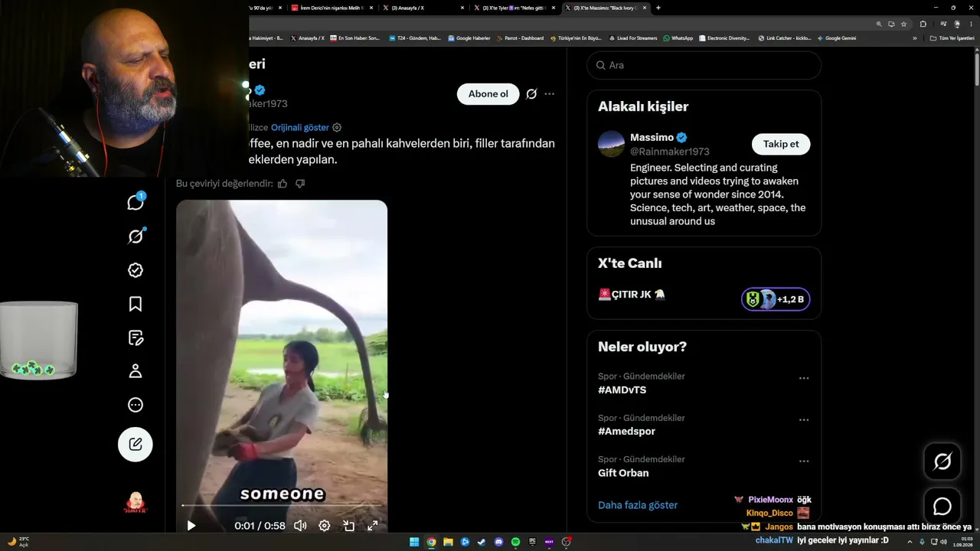
Task: Enter fullscreen video mode
Action: (373, 526)
